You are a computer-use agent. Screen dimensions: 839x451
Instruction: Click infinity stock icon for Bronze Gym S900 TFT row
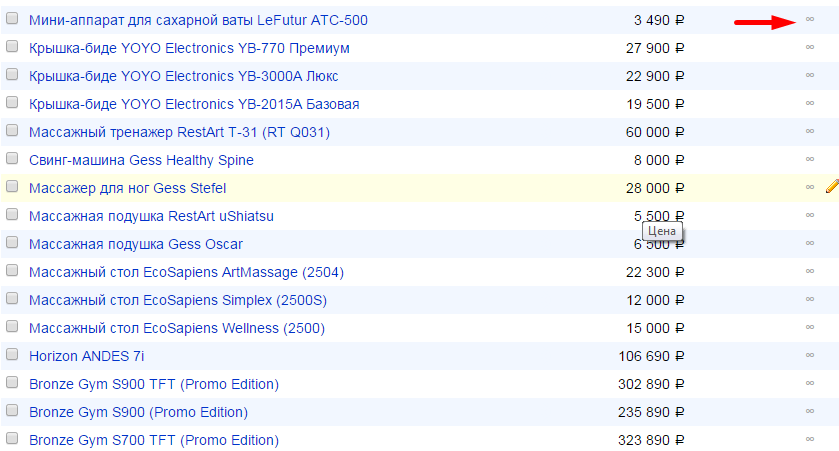[810, 383]
